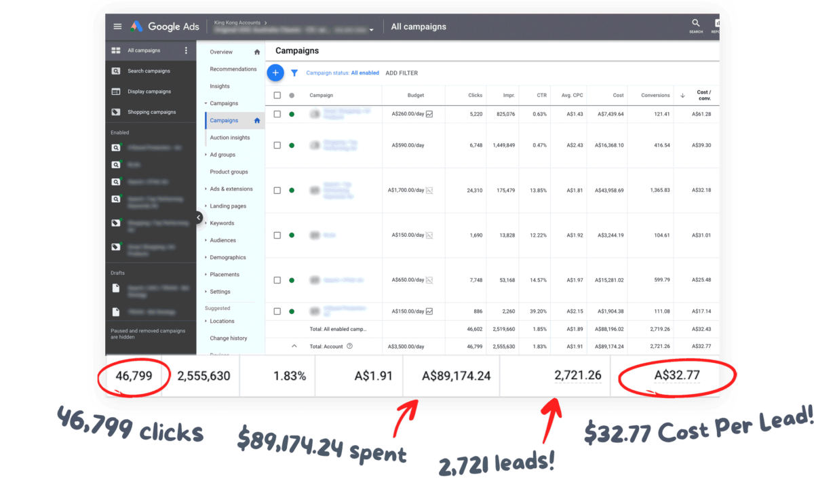Click ADD FILTER button

pos(402,73)
